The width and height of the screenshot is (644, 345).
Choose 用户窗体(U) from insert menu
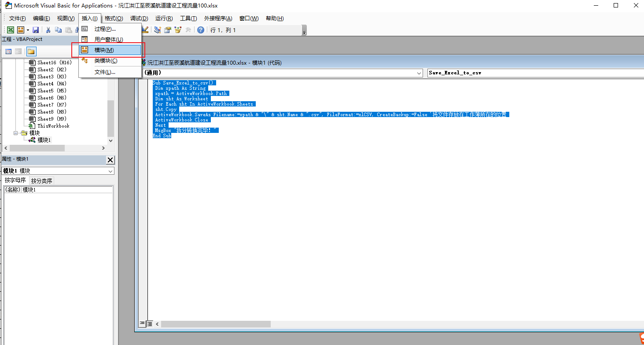point(110,40)
